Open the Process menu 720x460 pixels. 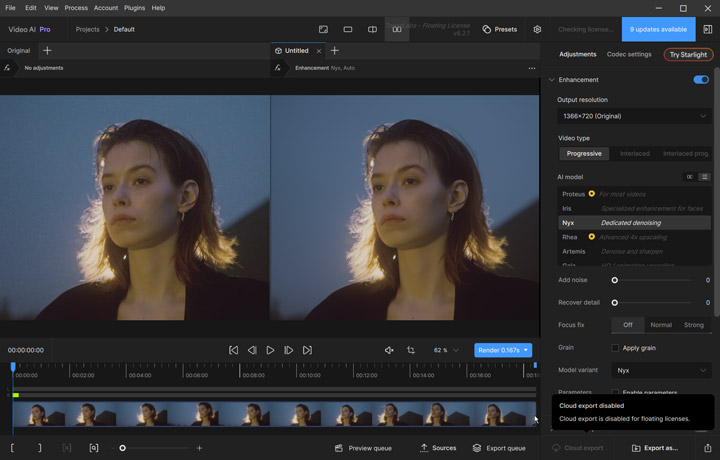point(76,8)
